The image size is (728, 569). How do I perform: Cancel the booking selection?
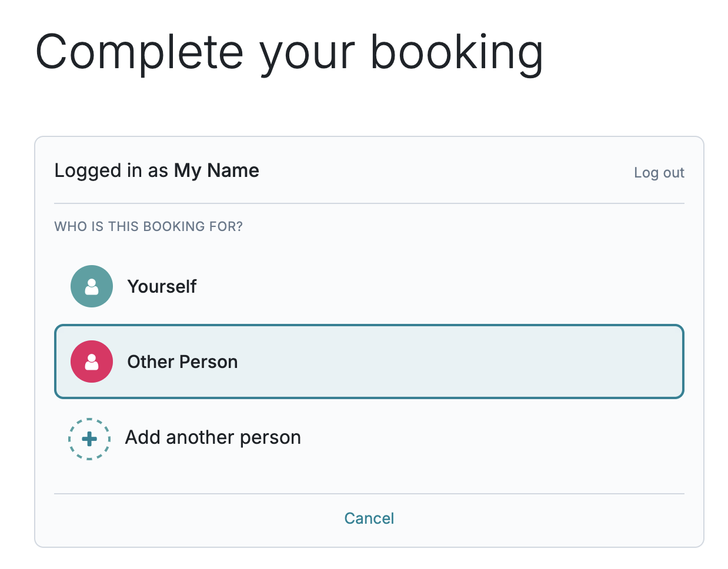(369, 518)
